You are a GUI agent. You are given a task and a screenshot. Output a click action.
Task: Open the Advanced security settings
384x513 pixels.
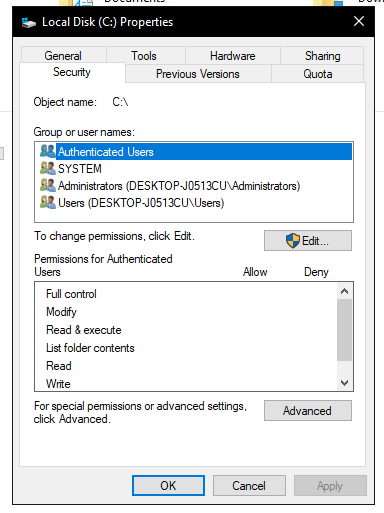click(308, 411)
